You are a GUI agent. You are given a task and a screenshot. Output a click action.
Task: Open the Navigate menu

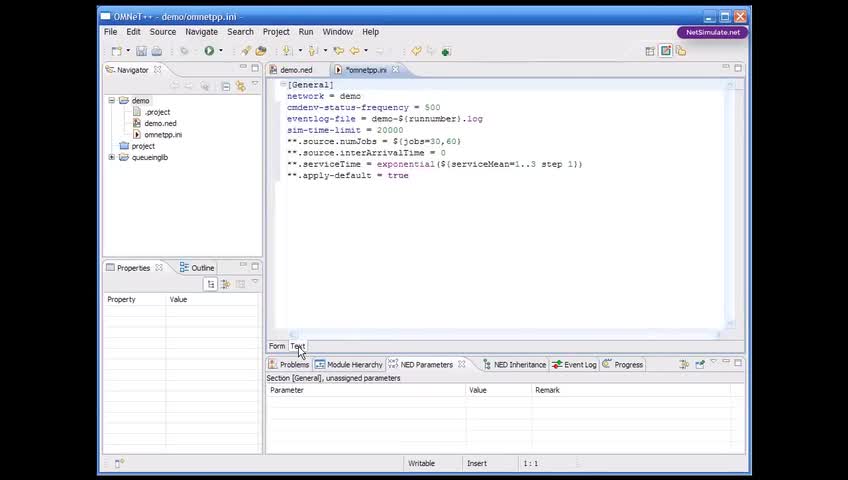coord(201,32)
